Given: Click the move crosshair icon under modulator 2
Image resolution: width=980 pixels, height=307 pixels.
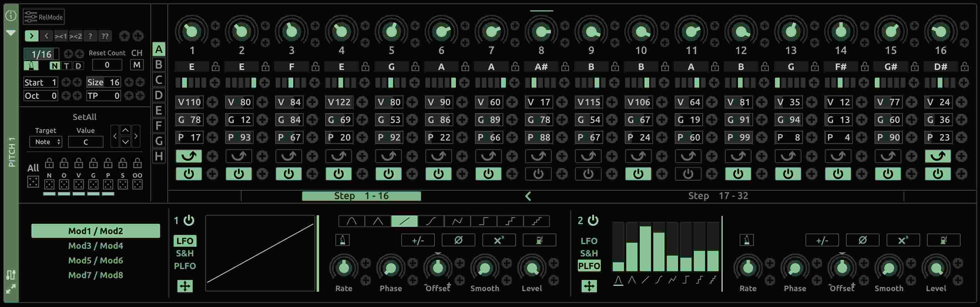Looking at the screenshot, I should [x=589, y=286].
